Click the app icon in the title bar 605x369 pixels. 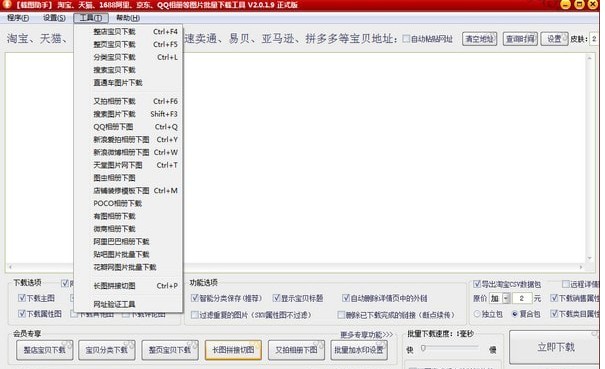point(7,4)
